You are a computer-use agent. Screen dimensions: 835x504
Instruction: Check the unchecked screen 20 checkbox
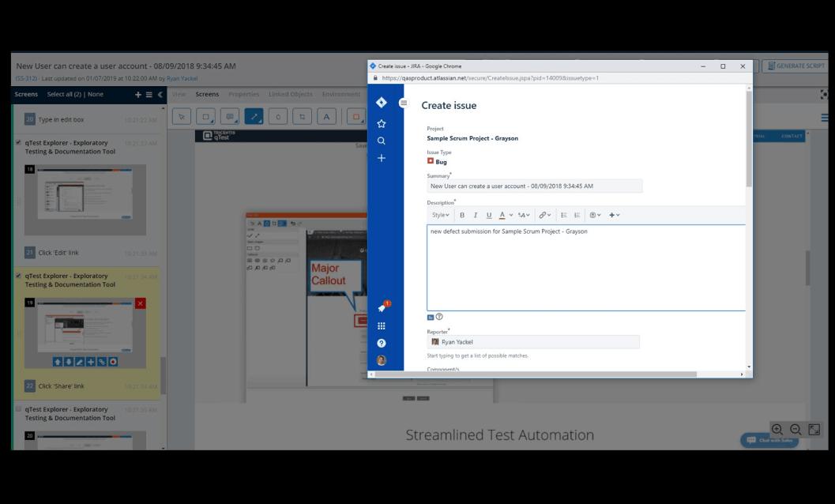[18, 409]
